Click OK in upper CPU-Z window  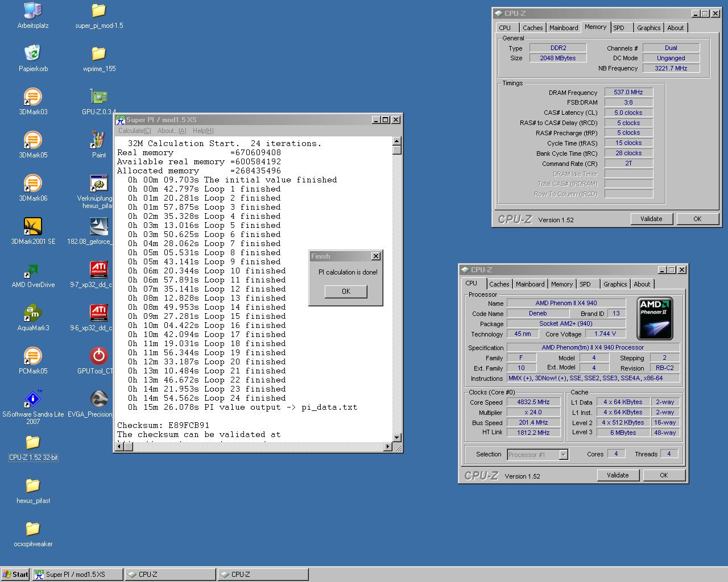[697, 219]
